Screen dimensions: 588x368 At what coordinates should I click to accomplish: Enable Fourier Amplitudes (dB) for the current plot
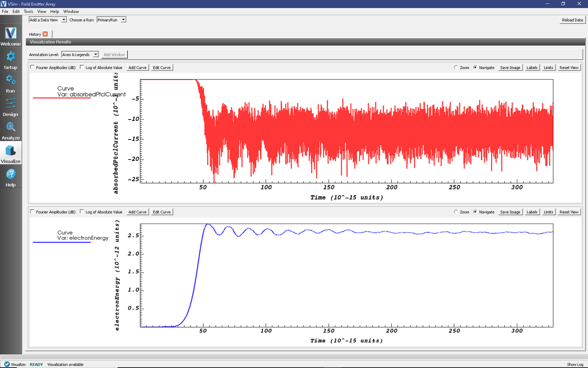tap(32, 67)
